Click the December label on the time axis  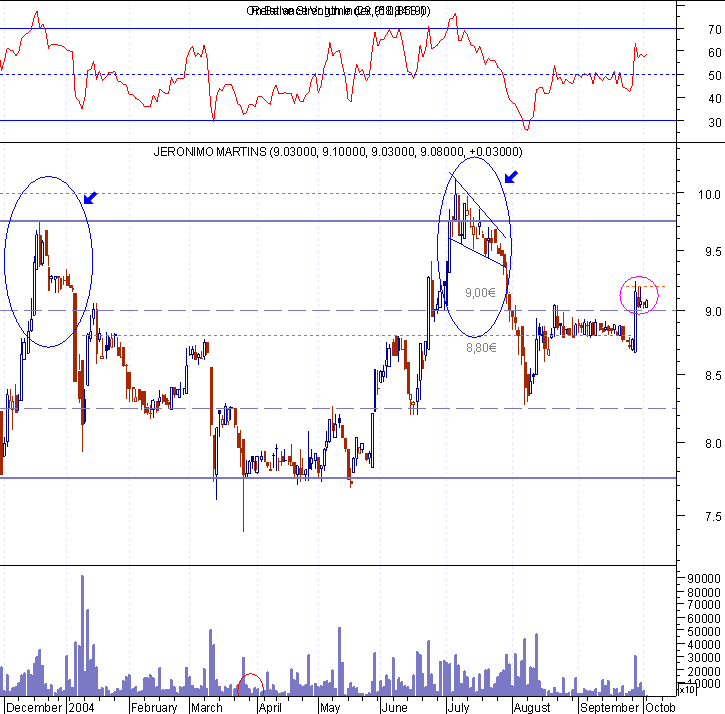(x=34, y=708)
